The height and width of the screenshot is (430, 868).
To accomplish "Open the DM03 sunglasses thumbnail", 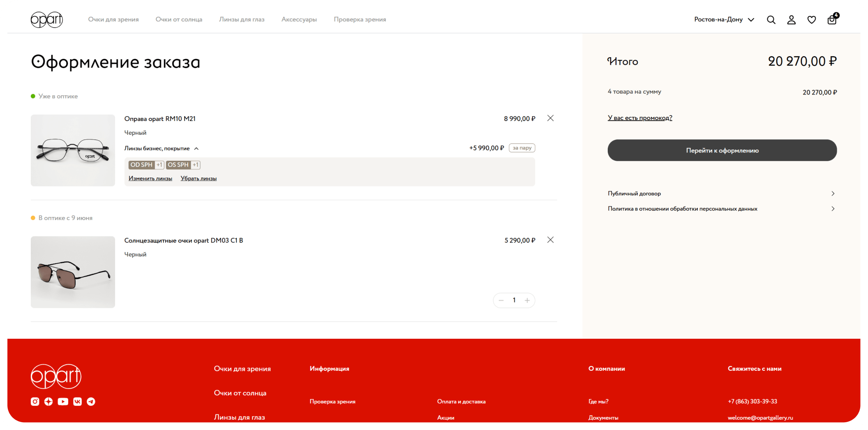I will click(x=73, y=272).
